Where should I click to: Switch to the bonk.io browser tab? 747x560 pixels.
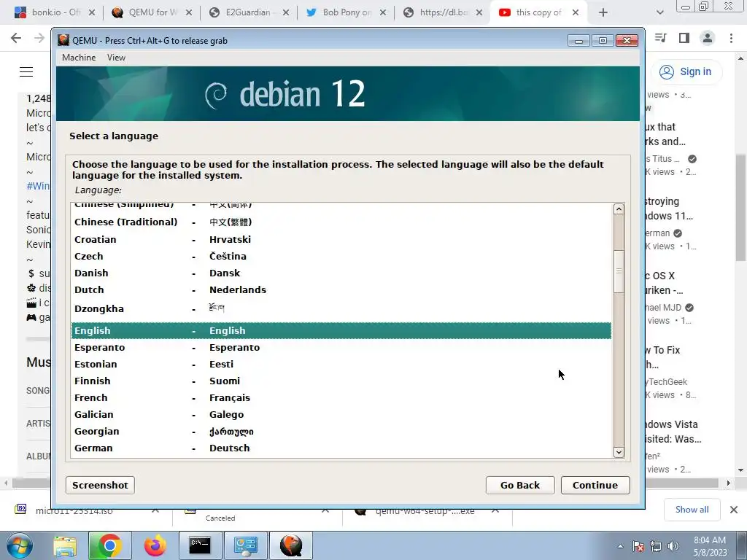[53, 12]
